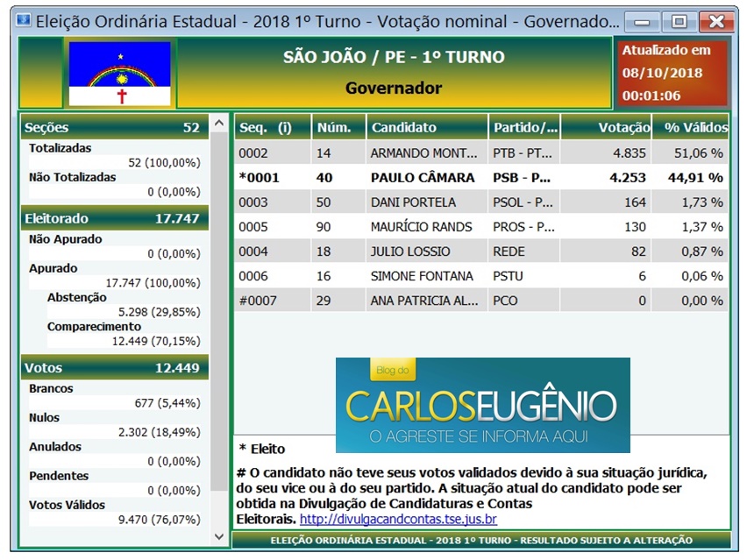Viewport: 747px width, 560px height.
Task: Click the Votos Válidos value 9.470 (76,07%)
Action: click(160, 520)
